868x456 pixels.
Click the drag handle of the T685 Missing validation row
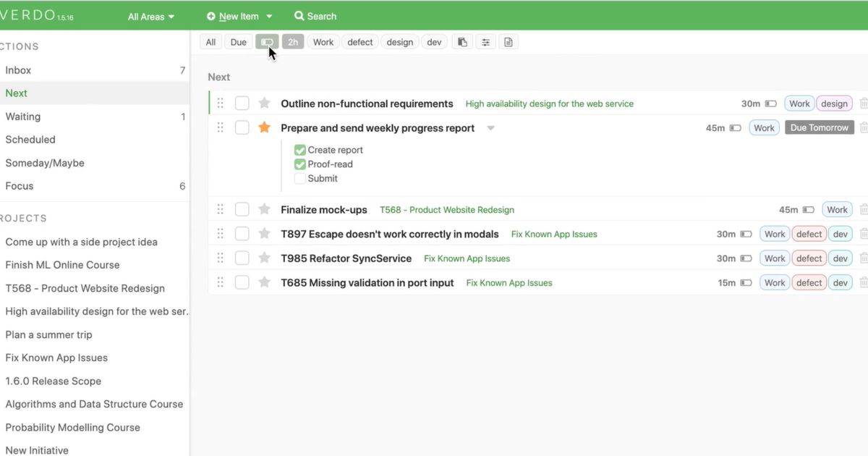point(221,282)
